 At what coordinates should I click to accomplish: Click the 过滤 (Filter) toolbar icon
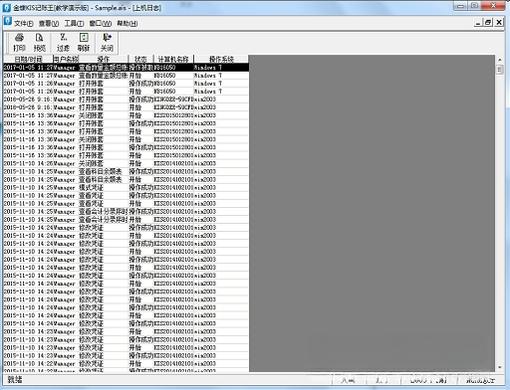(x=63, y=42)
